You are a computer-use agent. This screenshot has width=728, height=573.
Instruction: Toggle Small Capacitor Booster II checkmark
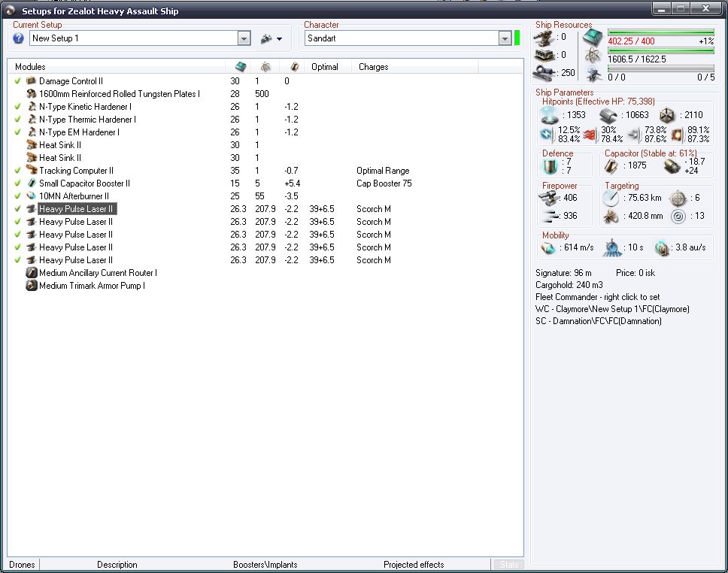17,183
